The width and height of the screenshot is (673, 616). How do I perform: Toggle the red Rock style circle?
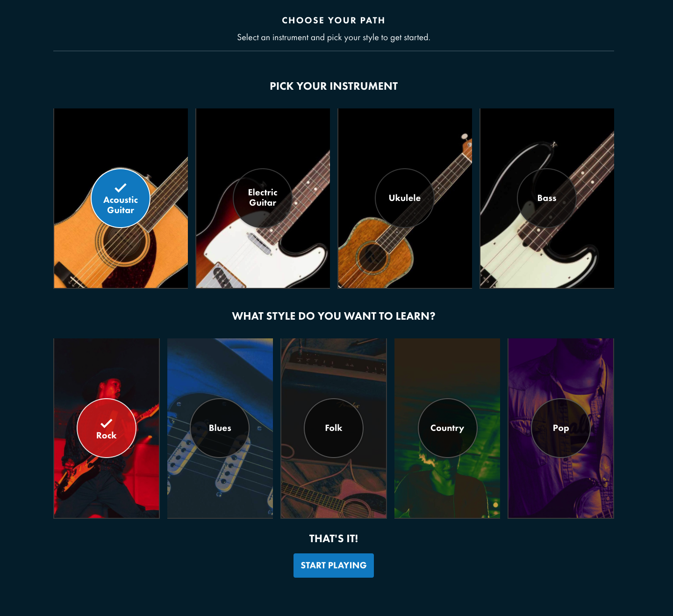coord(107,428)
